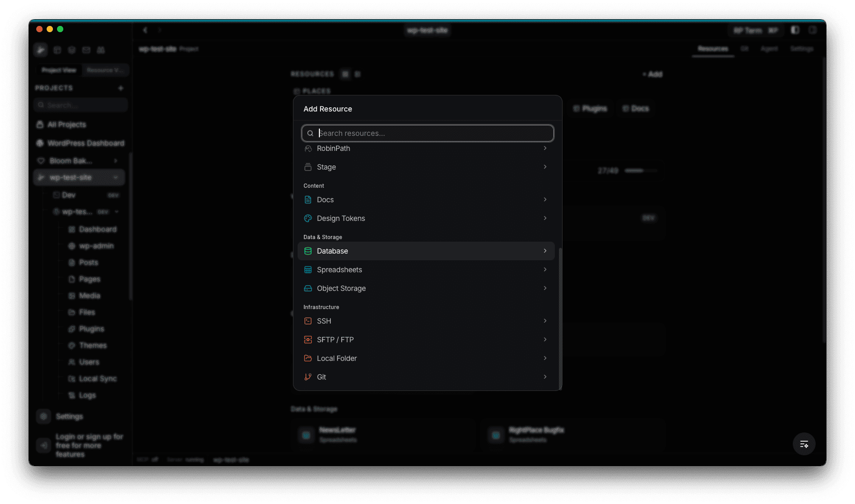Click the Database resource icon
855x504 pixels.
coord(308,251)
